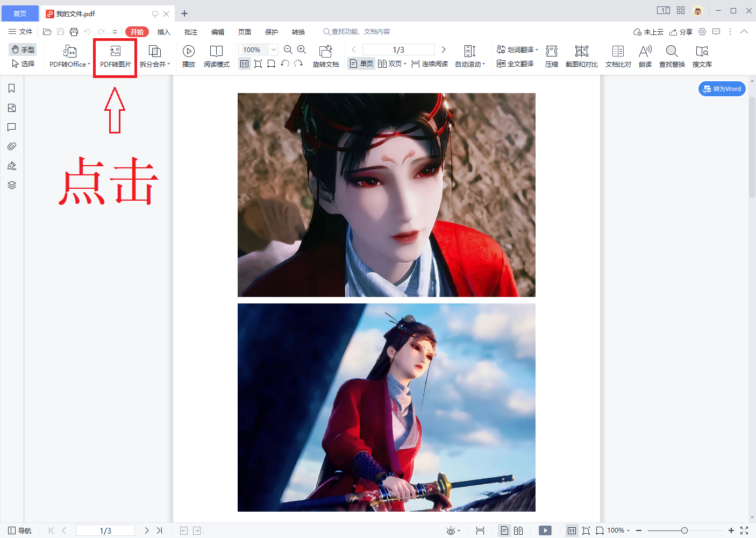Rotate page clockwise icon
The height and width of the screenshot is (538, 756).
[x=298, y=63]
